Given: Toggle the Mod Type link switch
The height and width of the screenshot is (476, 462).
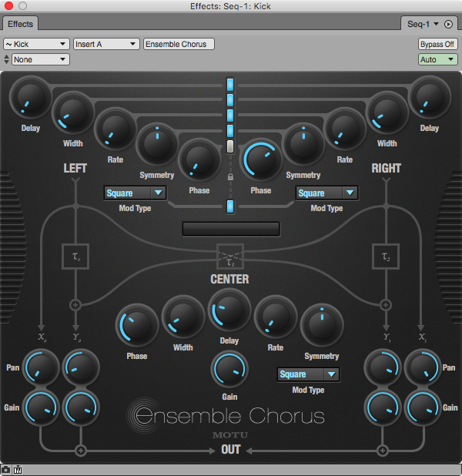Looking at the screenshot, I should coord(230,206).
